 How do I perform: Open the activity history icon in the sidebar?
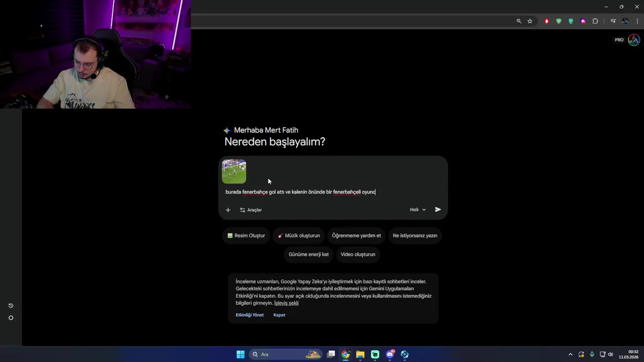click(11, 306)
